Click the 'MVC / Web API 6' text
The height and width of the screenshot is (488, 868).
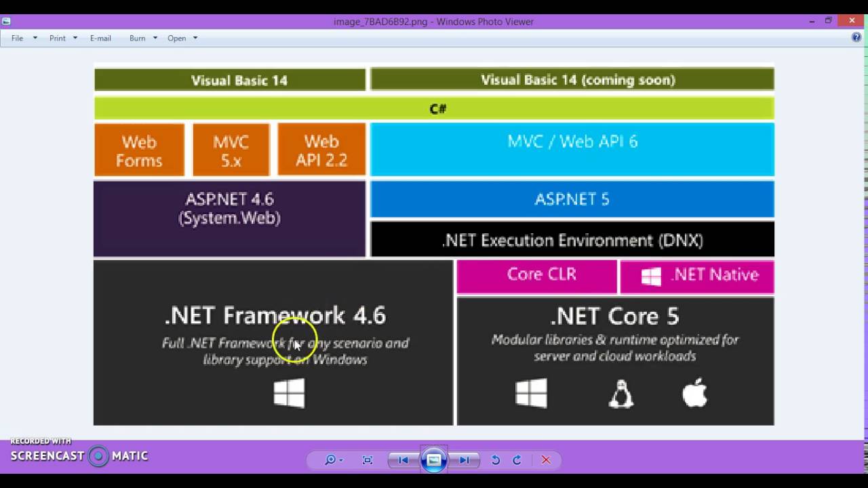[572, 141]
